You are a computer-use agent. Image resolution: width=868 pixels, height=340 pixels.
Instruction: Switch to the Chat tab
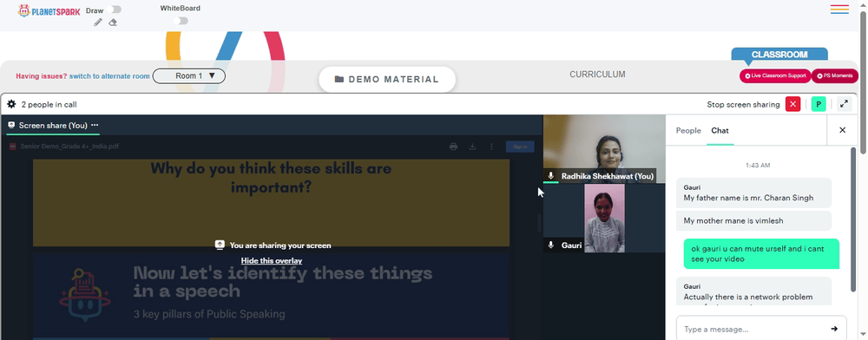pos(720,130)
